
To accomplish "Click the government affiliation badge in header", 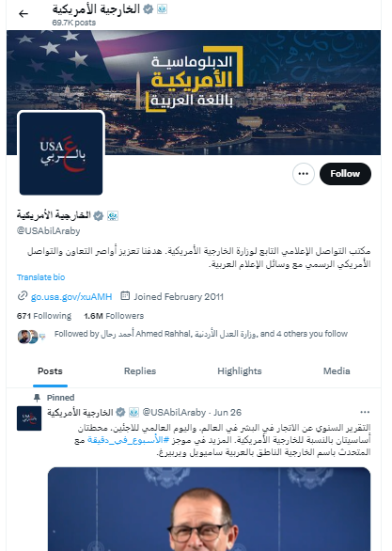I will click(x=162, y=9).
